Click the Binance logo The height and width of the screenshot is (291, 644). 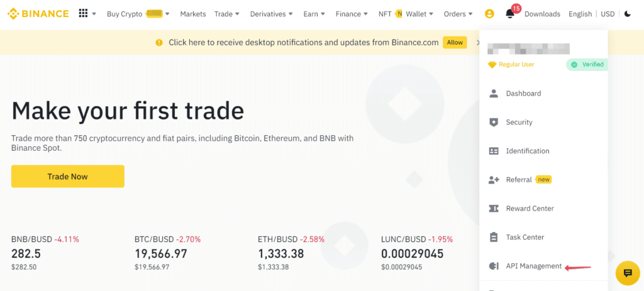(x=38, y=14)
